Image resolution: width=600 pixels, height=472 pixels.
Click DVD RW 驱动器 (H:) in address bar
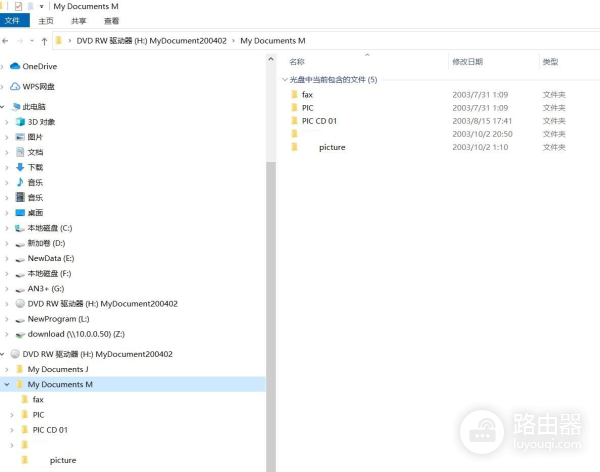pos(152,41)
